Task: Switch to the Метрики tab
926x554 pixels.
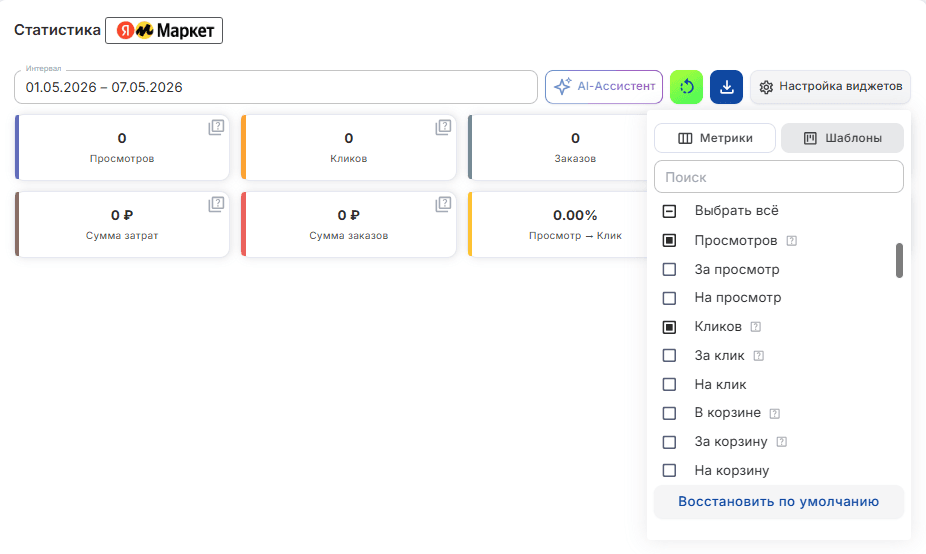Action: click(715, 138)
